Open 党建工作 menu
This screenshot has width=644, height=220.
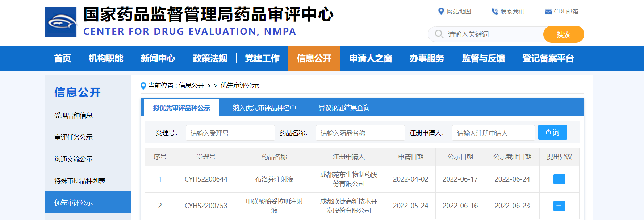pos(262,58)
